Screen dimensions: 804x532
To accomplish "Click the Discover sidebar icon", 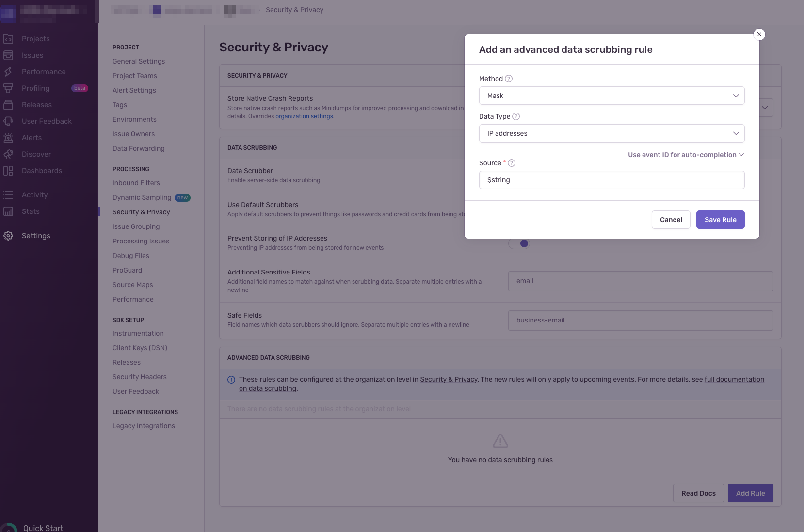I will pos(9,154).
